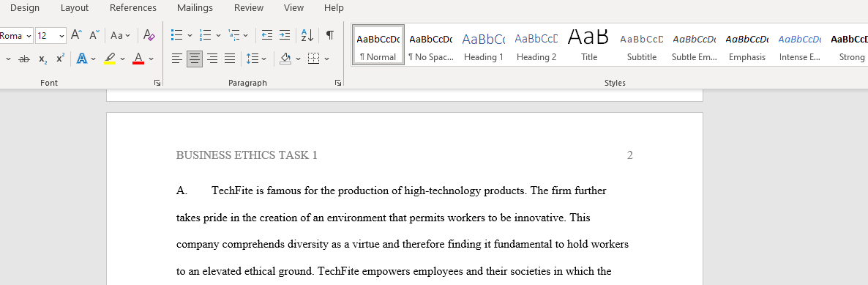
Task: Align text right
Action: click(x=212, y=58)
